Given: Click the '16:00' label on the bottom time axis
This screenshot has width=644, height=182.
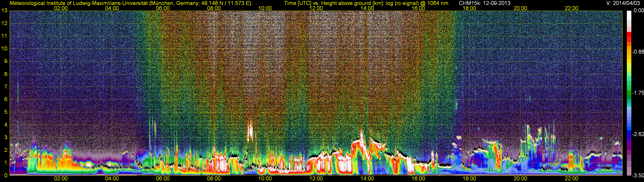Looking at the screenshot, I should coord(418,179).
